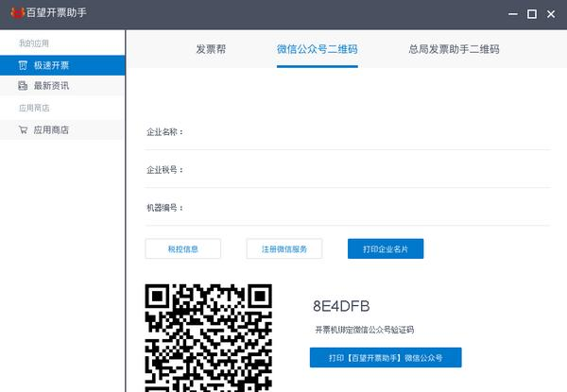Open 应用商店 in the sidebar
The image size is (567, 392).
coord(62,129)
